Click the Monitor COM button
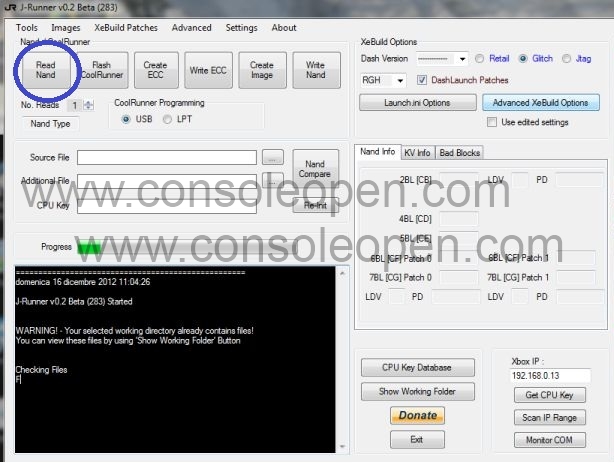Viewport: 614px width, 463px height. click(x=550, y=440)
